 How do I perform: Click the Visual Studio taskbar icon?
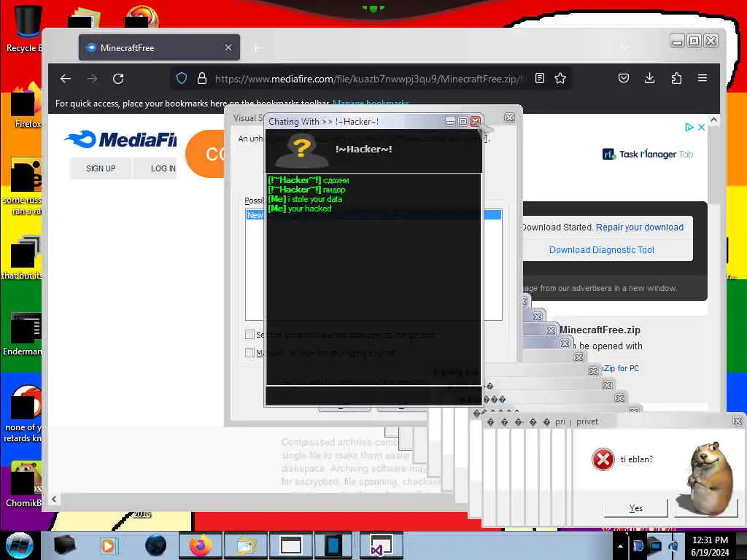point(380,545)
